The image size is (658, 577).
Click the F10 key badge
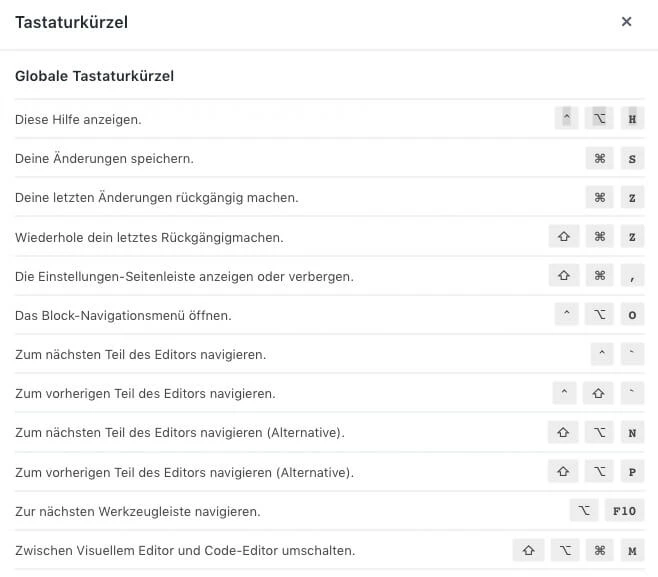[x=624, y=511]
